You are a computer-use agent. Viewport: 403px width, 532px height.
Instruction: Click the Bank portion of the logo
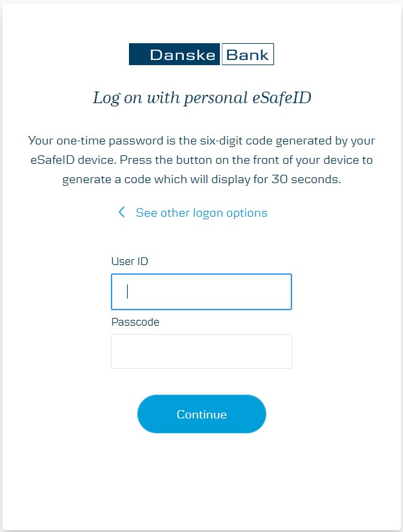click(x=247, y=54)
